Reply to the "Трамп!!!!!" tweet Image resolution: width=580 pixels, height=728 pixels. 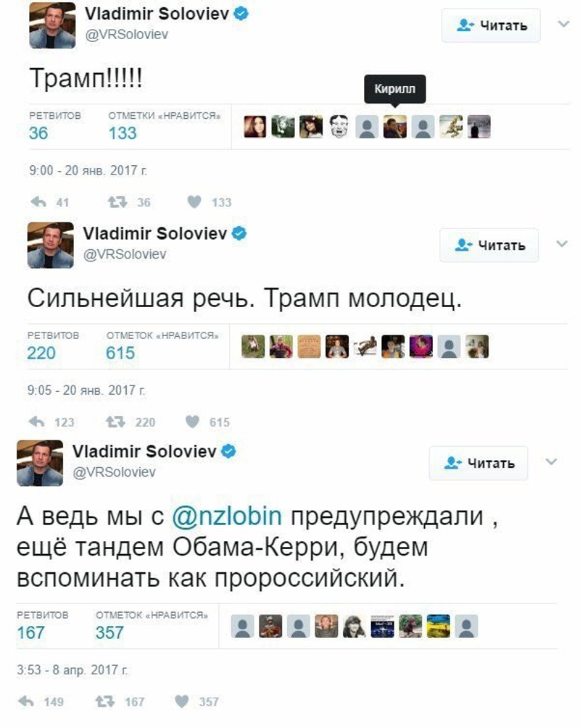(37, 202)
